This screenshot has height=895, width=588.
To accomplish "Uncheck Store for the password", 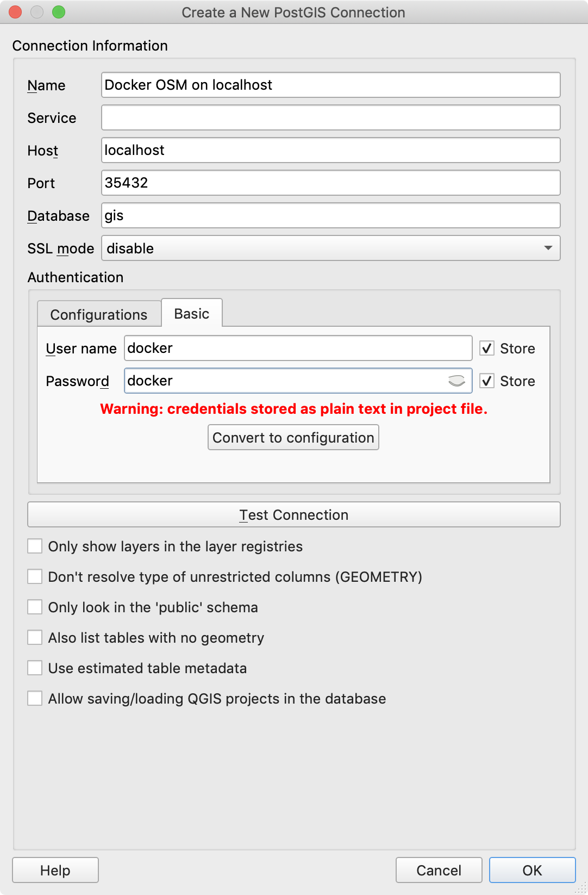I will [x=487, y=381].
